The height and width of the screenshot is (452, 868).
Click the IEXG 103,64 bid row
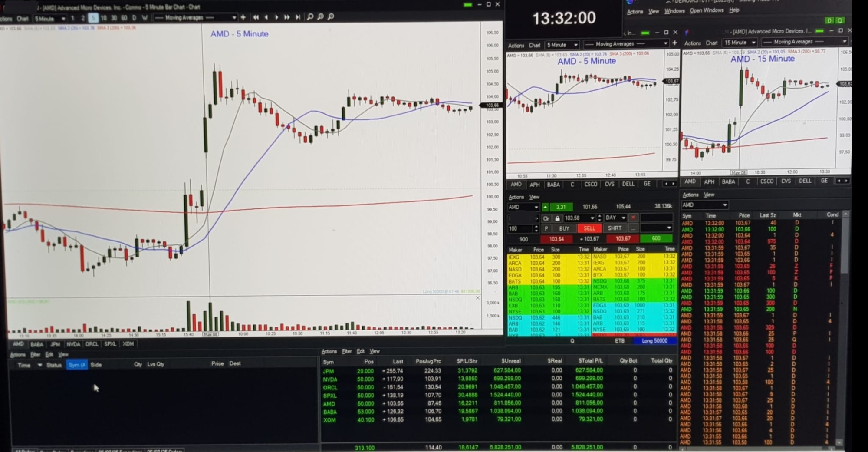coord(549,257)
